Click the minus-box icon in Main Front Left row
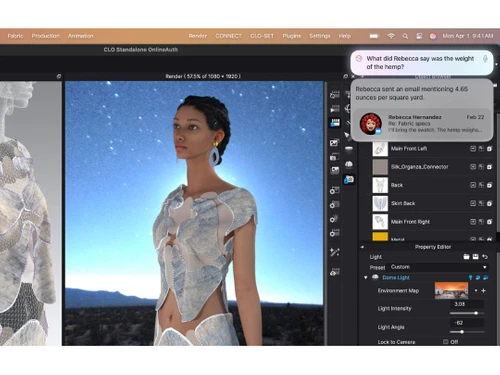 coord(473,149)
